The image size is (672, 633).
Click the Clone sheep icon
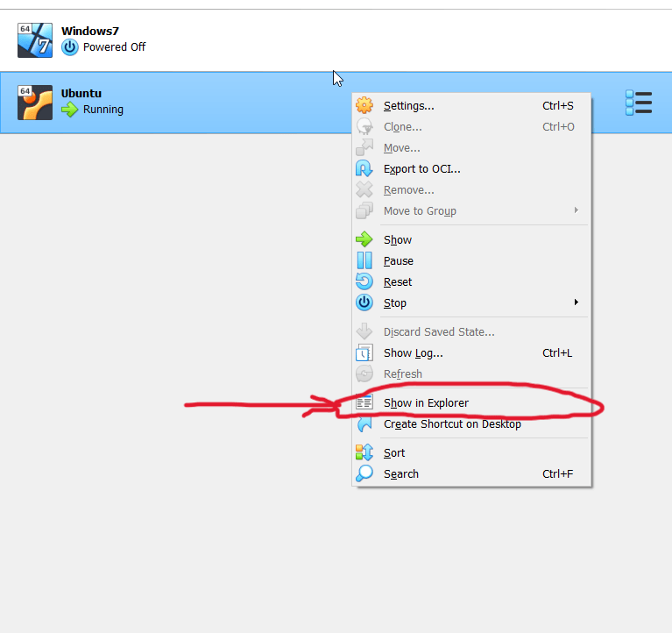click(x=364, y=126)
